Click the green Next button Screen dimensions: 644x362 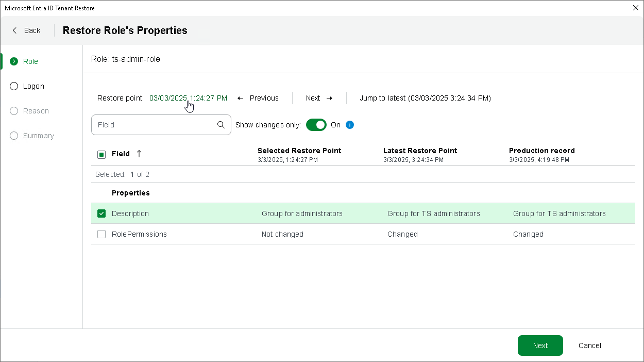[540, 345]
